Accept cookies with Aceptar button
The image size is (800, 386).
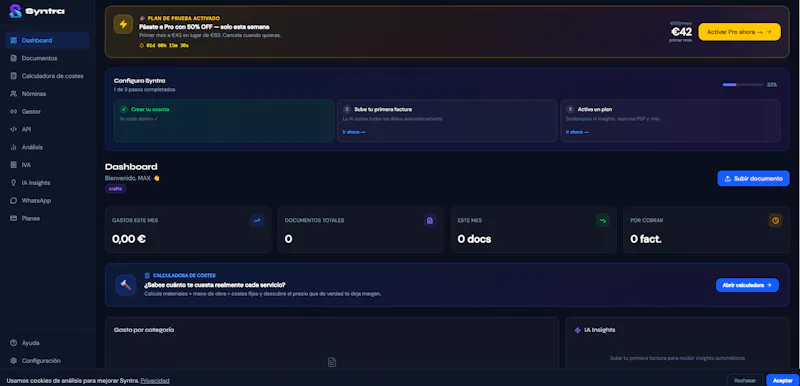[782, 380]
